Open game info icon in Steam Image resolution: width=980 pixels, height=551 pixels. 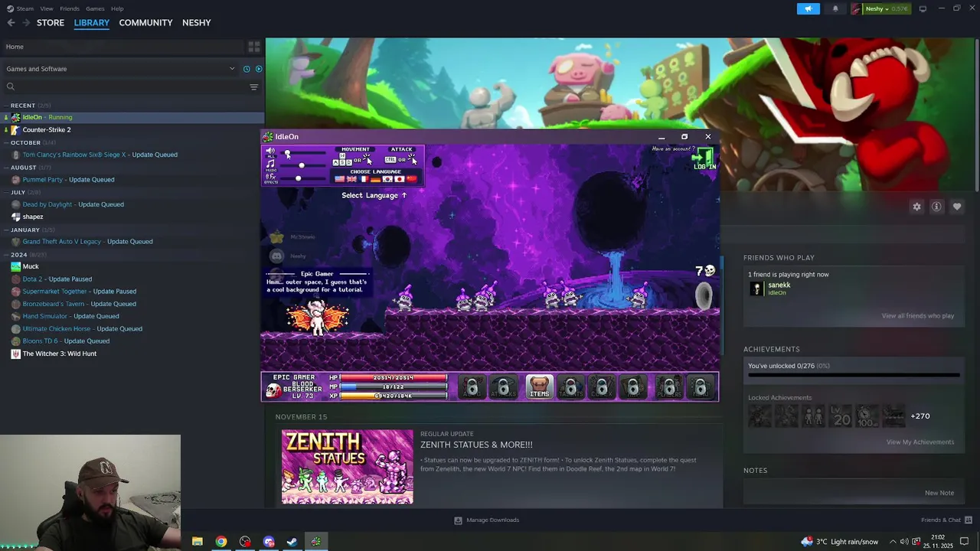click(x=936, y=207)
